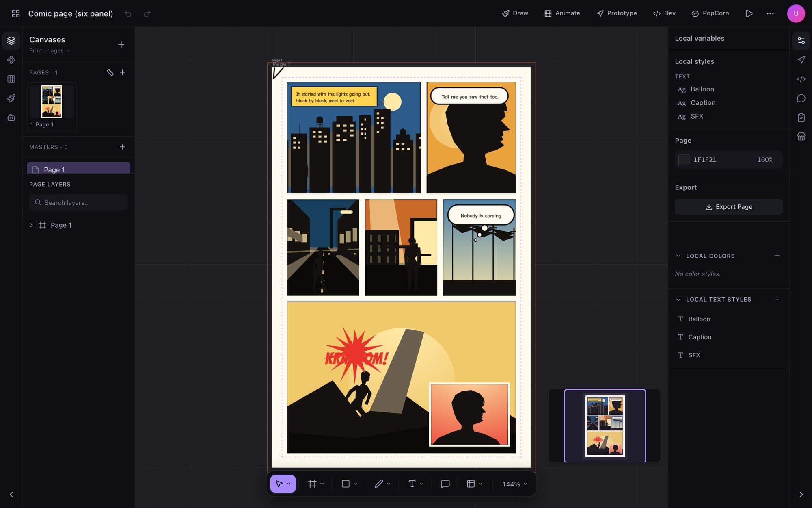
Task: Click the minimap page preview
Action: [x=605, y=426]
